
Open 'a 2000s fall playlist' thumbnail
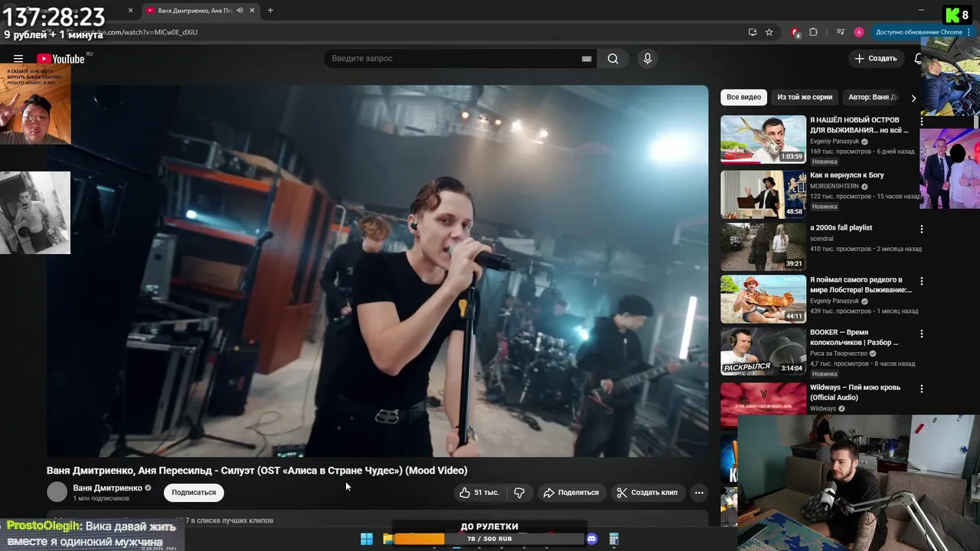[763, 246]
